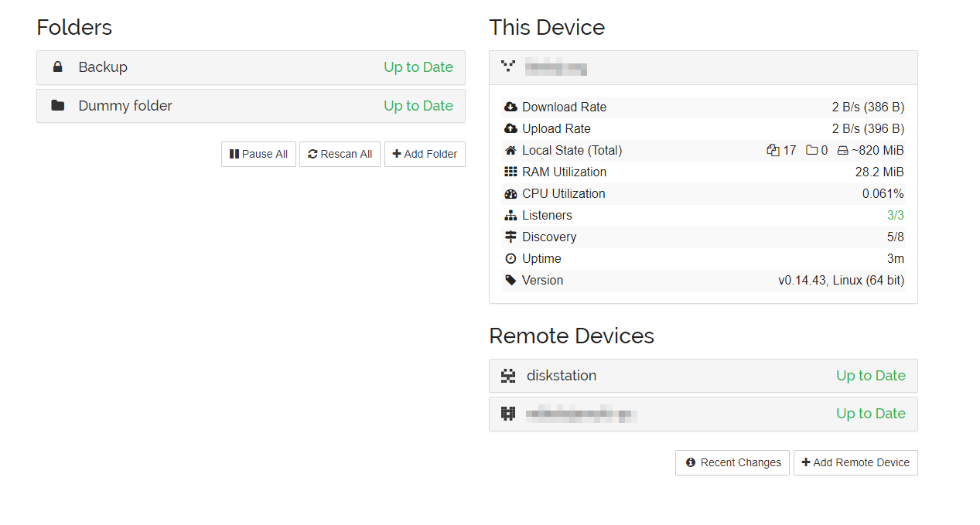
Task: Click the Version tag icon
Action: coord(510,280)
